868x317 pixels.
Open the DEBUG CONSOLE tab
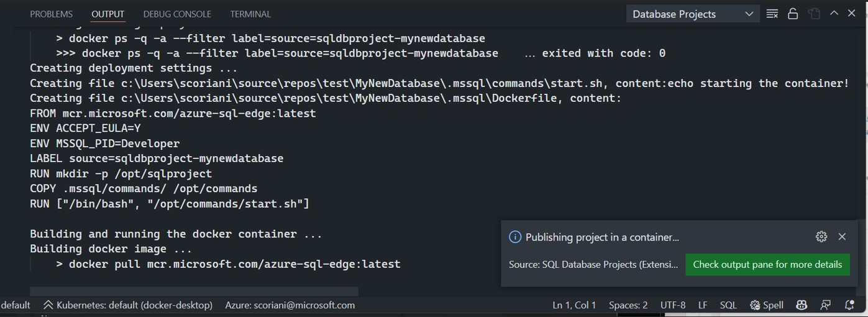pyautogui.click(x=177, y=14)
